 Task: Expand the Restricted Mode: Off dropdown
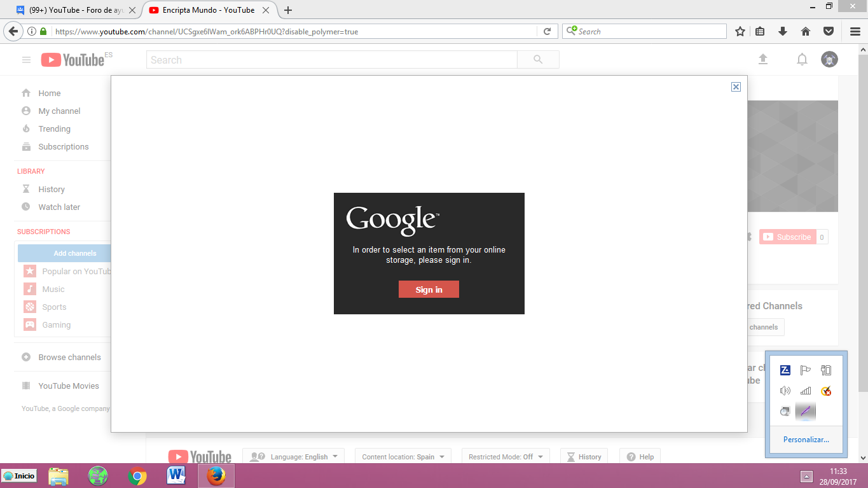[506, 457]
